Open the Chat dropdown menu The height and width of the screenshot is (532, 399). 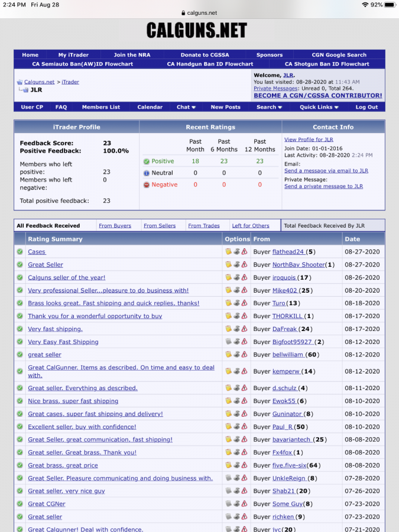186,107
